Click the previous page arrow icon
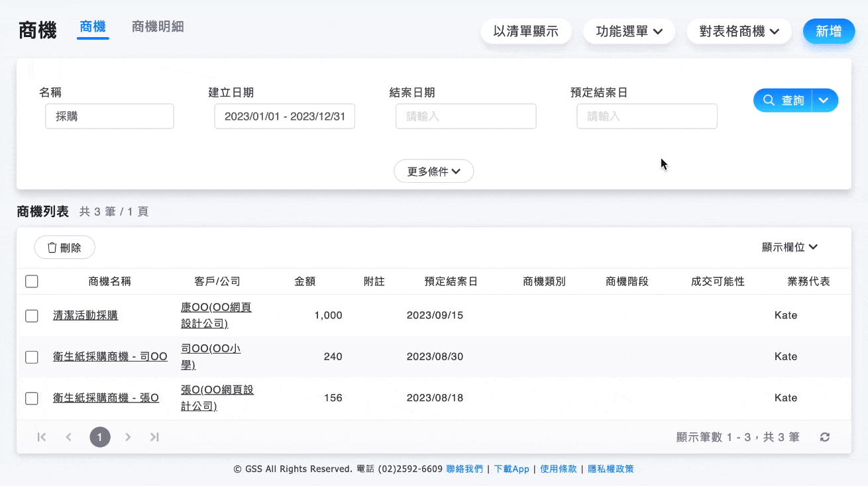The width and height of the screenshot is (868, 486). click(x=69, y=437)
